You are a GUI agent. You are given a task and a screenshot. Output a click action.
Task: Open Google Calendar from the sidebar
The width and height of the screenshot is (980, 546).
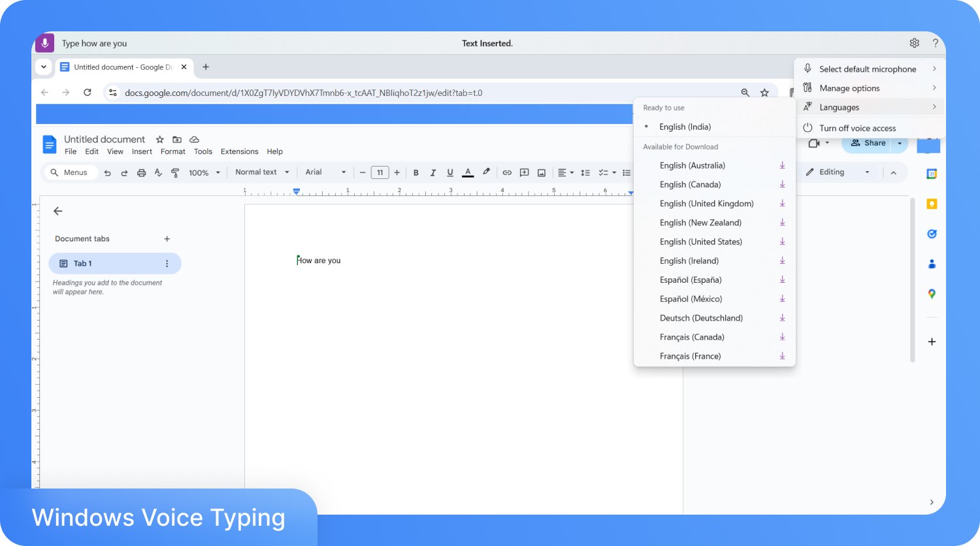pyautogui.click(x=931, y=174)
